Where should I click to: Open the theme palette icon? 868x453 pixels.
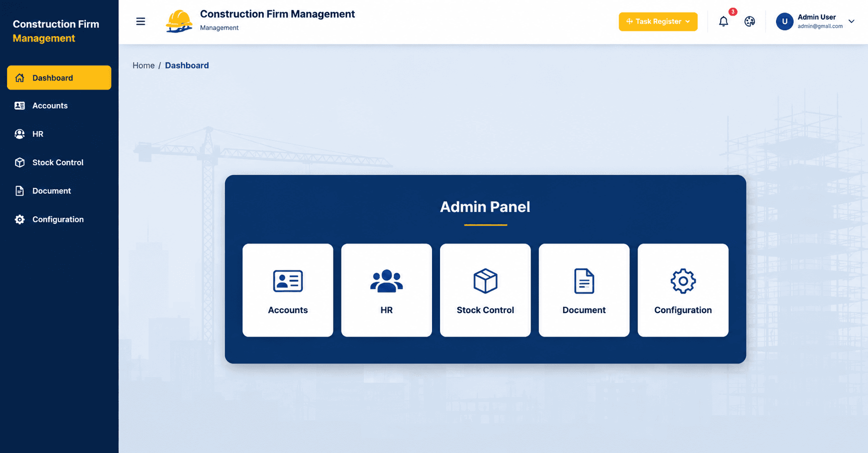pyautogui.click(x=749, y=21)
